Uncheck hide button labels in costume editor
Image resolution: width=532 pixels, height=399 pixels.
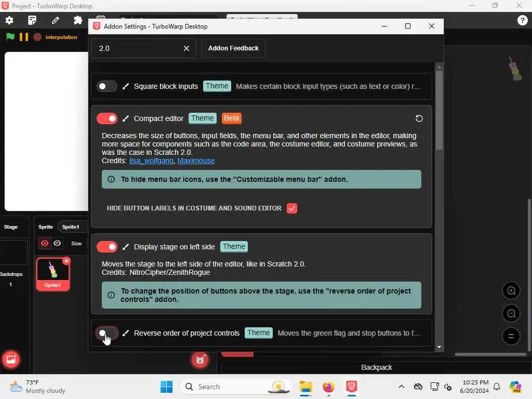[x=292, y=208]
